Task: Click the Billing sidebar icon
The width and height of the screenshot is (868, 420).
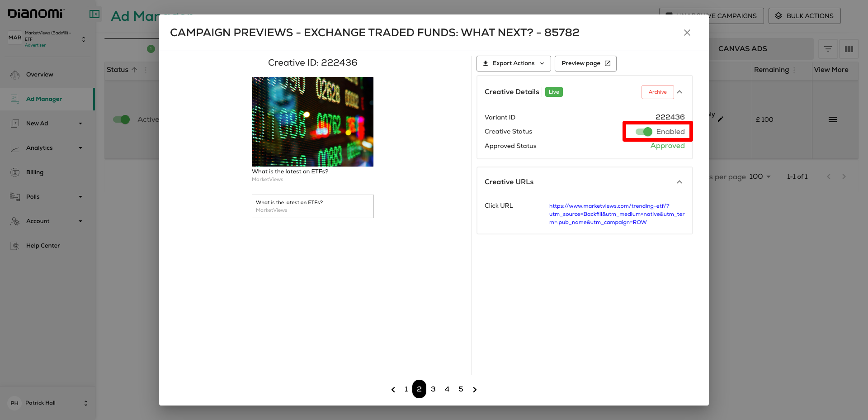Action: [x=15, y=172]
